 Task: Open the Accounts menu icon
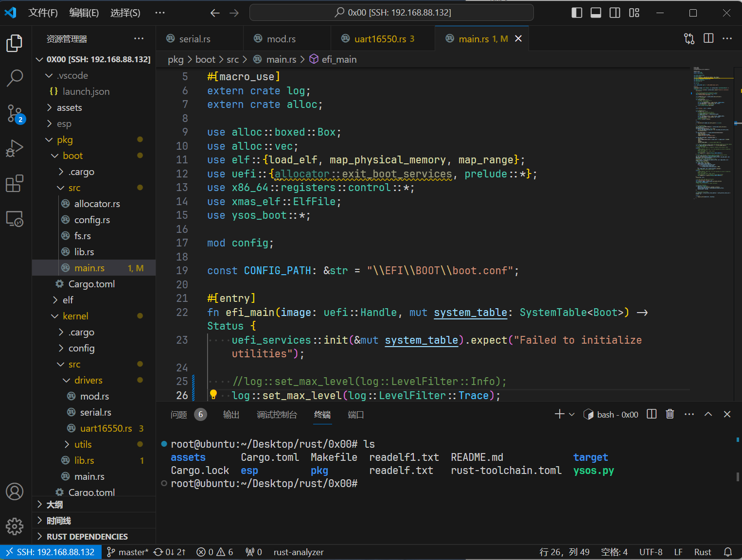[x=15, y=491]
